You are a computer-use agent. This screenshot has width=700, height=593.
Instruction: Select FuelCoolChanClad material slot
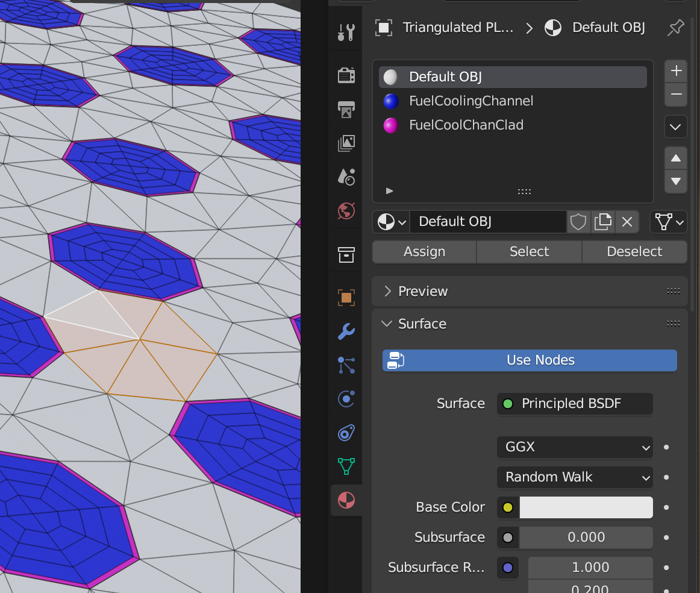point(513,125)
